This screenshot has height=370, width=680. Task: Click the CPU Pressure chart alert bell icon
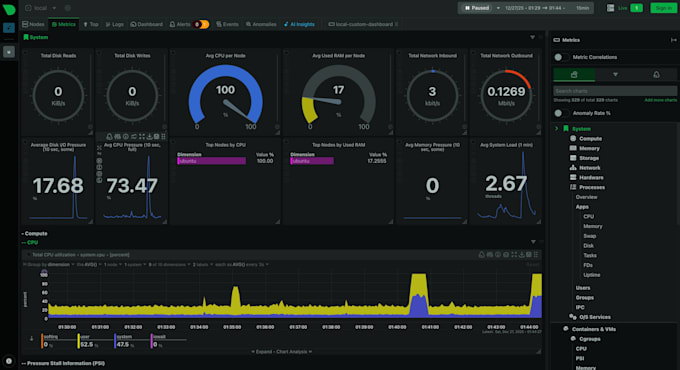[x=109, y=137]
